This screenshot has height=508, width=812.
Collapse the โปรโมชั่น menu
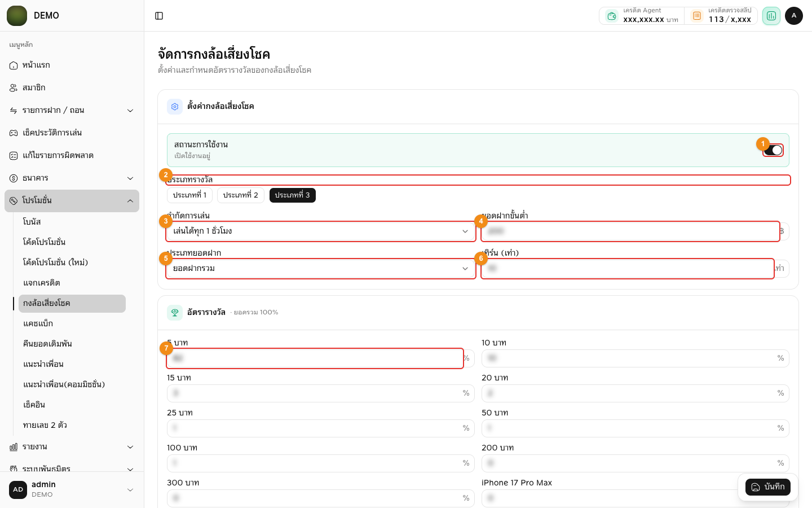click(x=72, y=201)
